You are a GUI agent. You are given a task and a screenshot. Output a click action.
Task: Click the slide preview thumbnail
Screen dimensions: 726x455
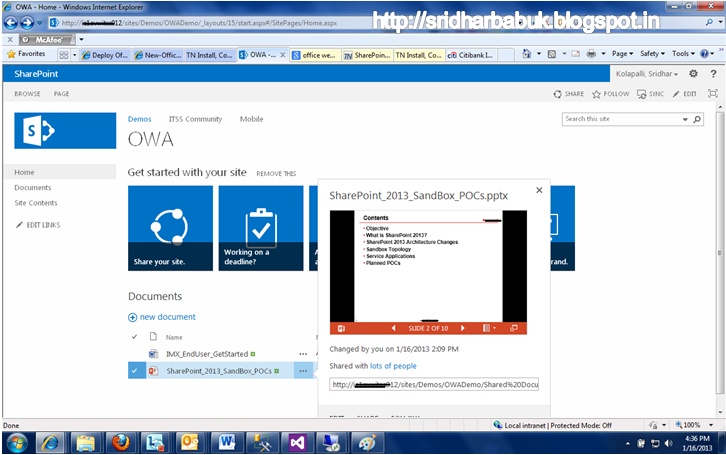428,266
